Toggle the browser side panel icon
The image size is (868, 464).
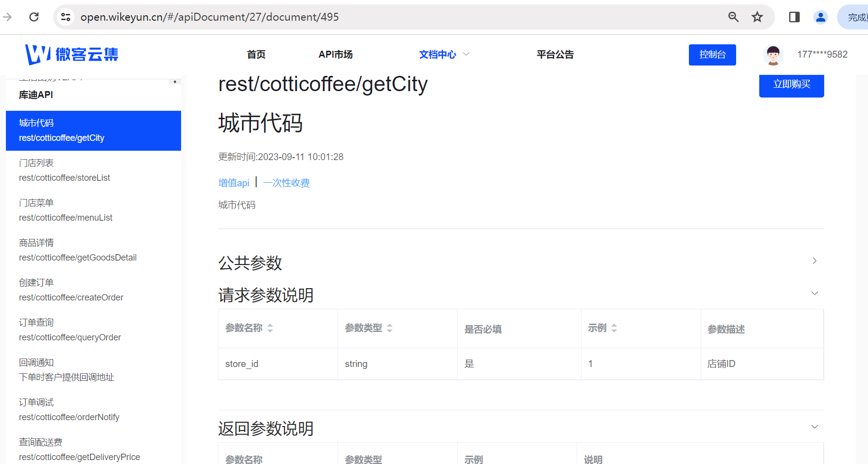[794, 17]
